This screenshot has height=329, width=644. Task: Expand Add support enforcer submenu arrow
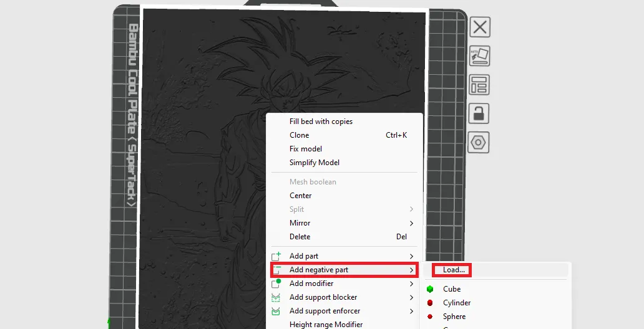click(411, 311)
